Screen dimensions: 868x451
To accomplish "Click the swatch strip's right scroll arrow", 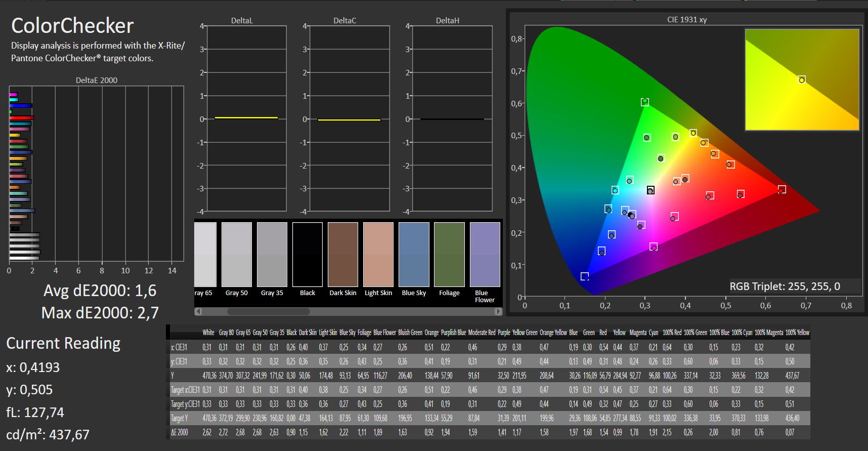I will click(x=498, y=311).
